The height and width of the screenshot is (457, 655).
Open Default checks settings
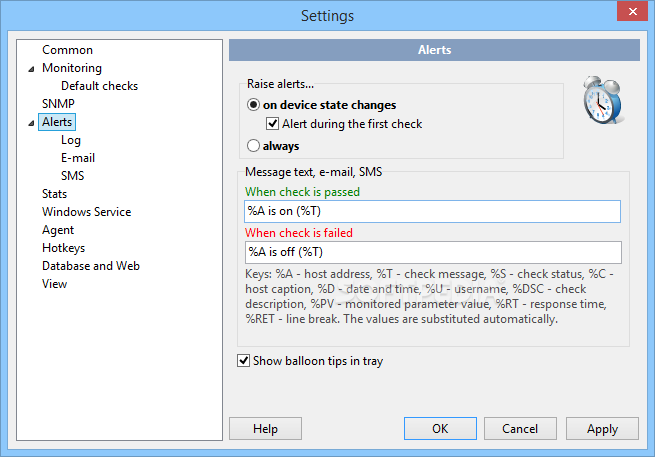coord(99,86)
